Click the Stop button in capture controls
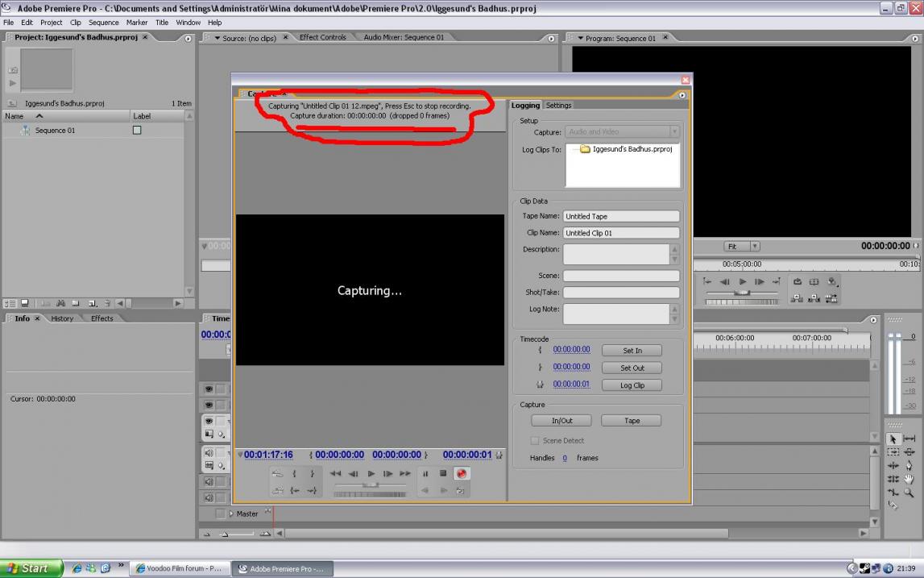The width and height of the screenshot is (924, 578). tap(443, 474)
